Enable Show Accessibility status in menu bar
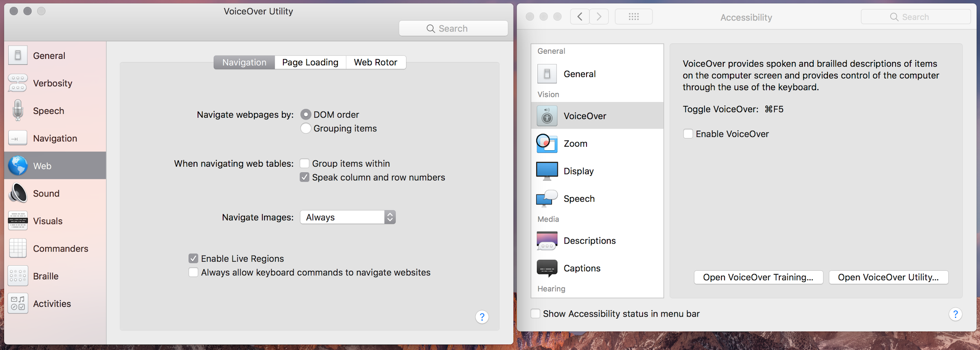Viewport: 980px width, 350px height. pyautogui.click(x=535, y=314)
